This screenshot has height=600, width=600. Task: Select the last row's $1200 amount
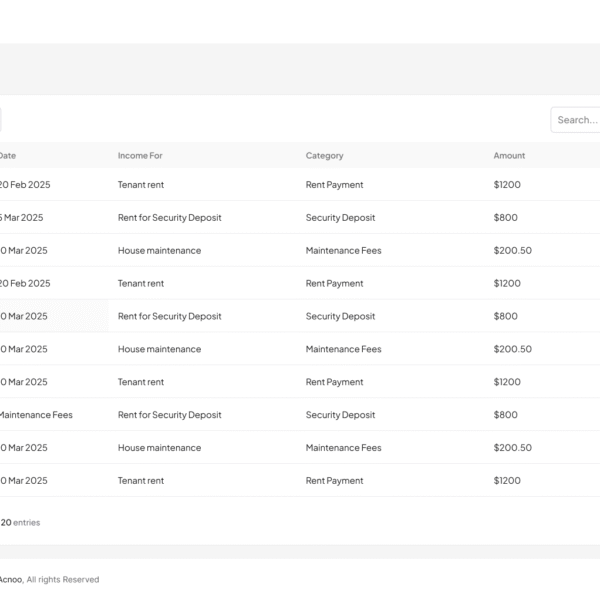(x=507, y=481)
